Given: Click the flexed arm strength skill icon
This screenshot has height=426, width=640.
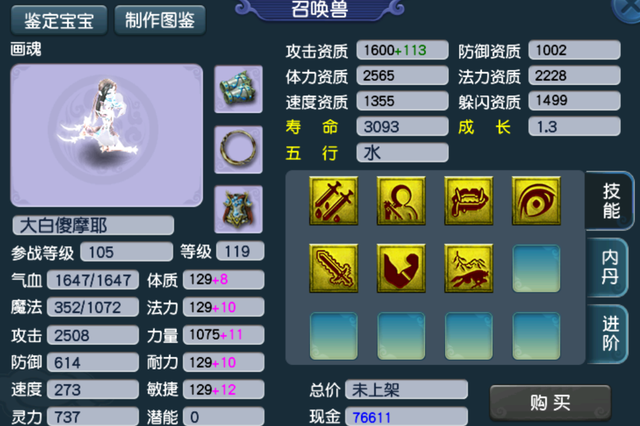Looking at the screenshot, I should coord(401,268).
